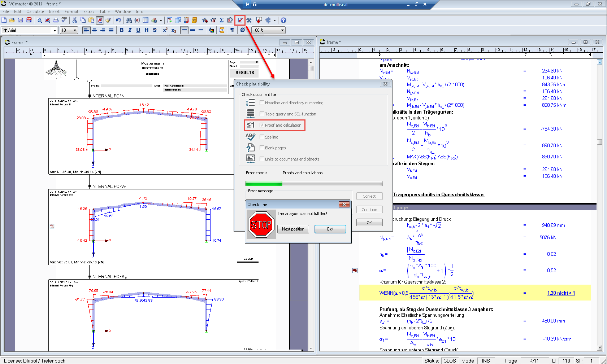Cut the selection with the scissors icon
607x364 pixels.
75,20
